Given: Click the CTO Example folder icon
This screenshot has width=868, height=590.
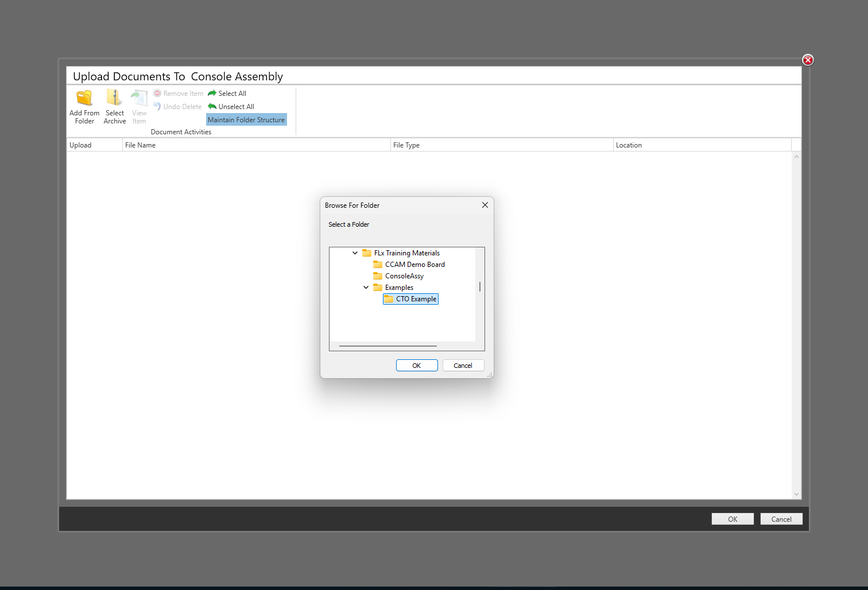Looking at the screenshot, I should (389, 298).
